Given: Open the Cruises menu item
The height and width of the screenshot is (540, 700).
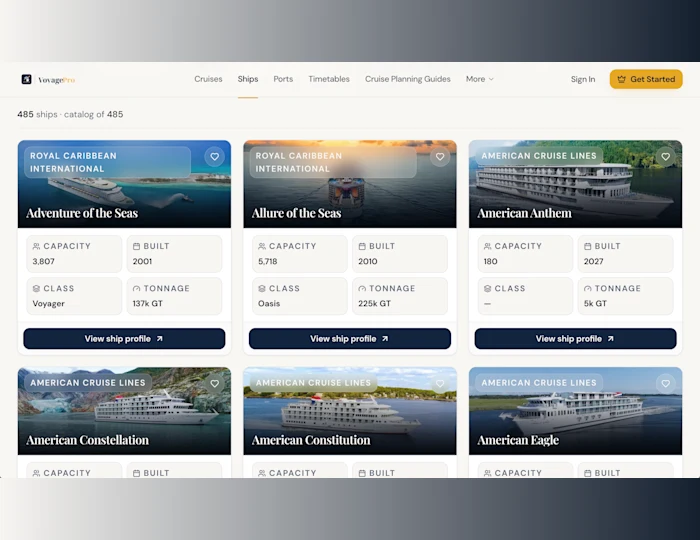Looking at the screenshot, I should [x=208, y=79].
